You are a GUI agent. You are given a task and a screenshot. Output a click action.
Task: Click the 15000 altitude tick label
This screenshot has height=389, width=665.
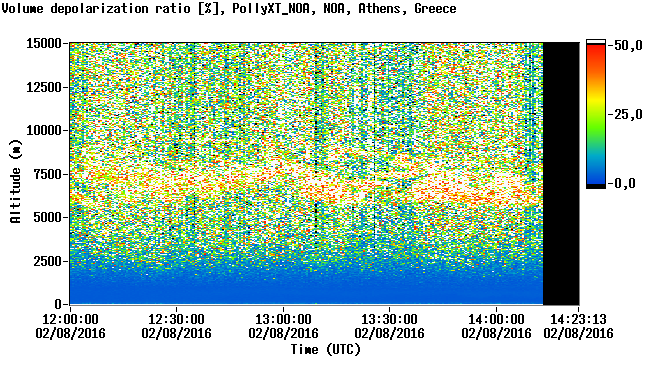pyautogui.click(x=44, y=43)
